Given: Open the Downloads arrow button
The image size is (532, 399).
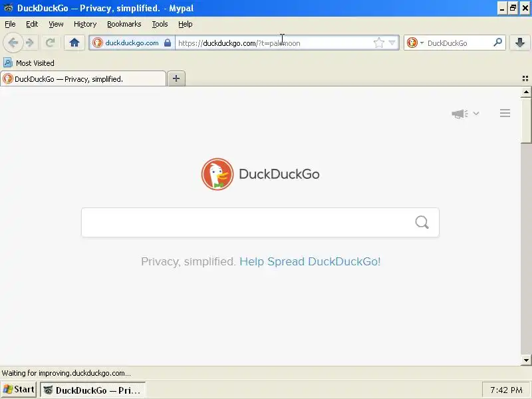Looking at the screenshot, I should point(520,43).
